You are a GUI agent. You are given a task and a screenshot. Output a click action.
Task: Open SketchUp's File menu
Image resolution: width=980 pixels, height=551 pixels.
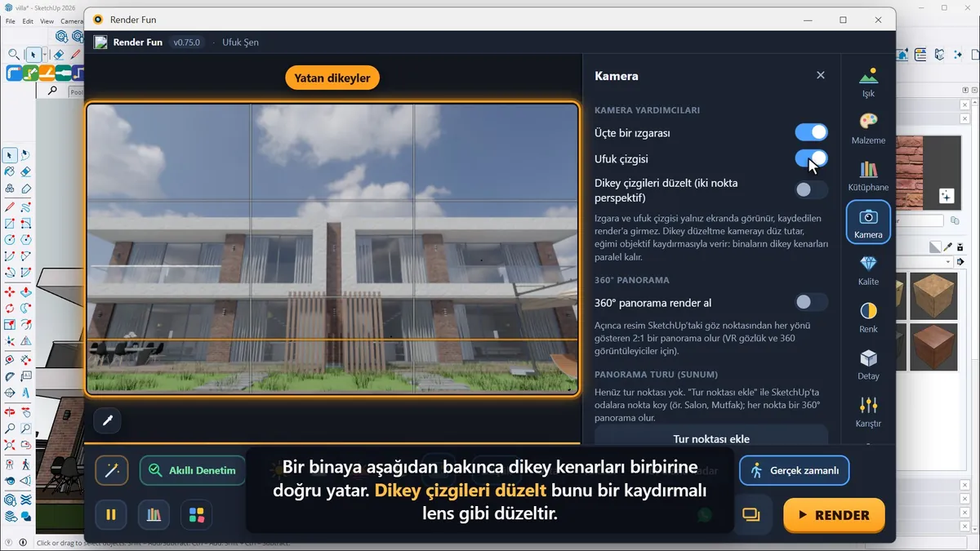pyautogui.click(x=10, y=21)
